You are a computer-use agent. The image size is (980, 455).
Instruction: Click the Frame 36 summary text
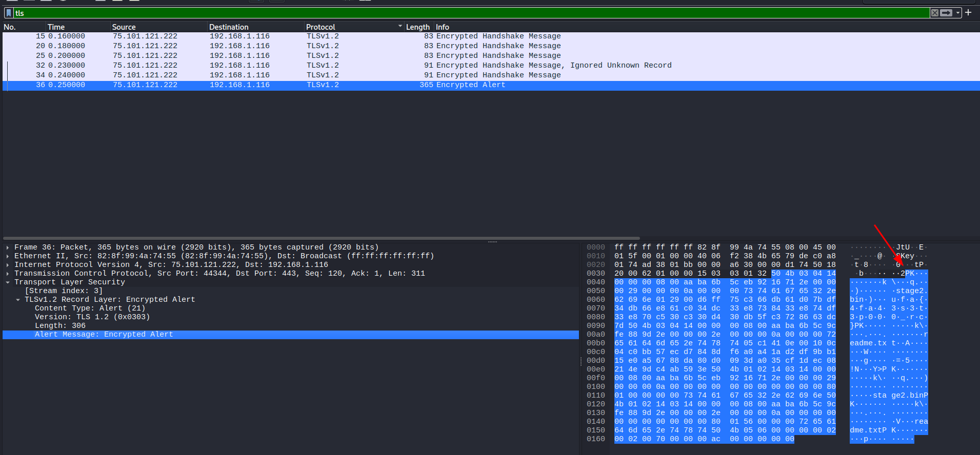[x=196, y=247]
